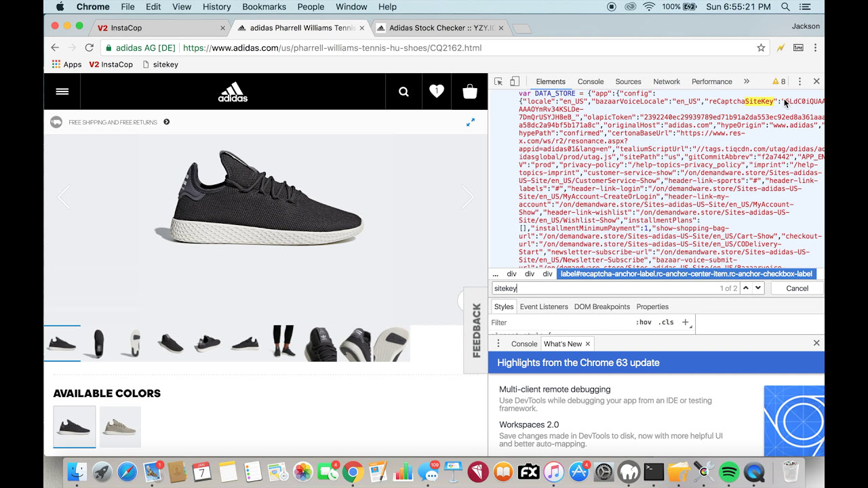Switch to the Console tab in DevTools
Screen dimensions: 868x488
591,81
